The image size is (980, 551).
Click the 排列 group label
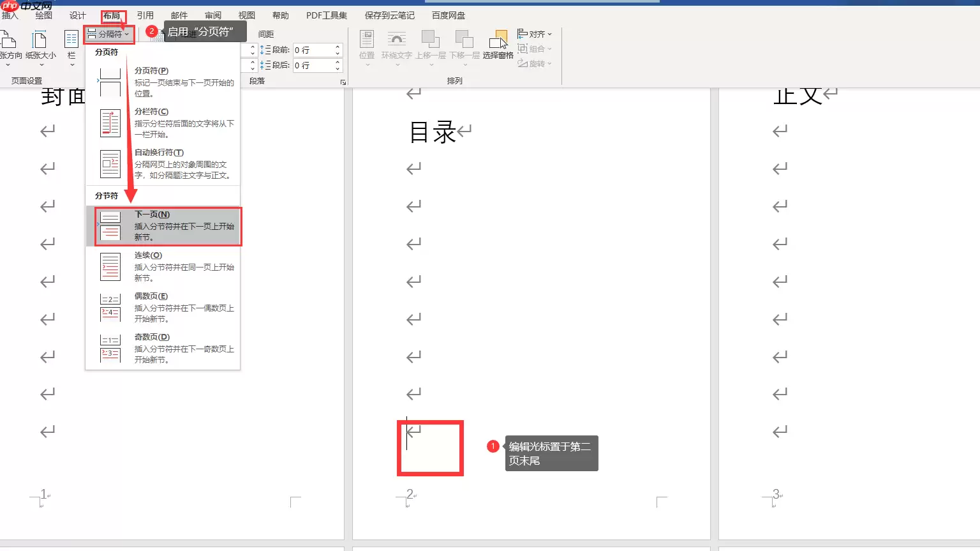pyautogui.click(x=455, y=81)
